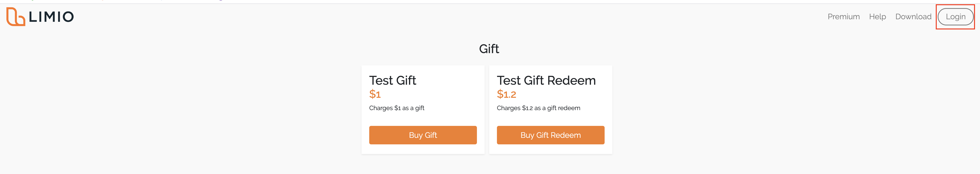
Task: Click the $1 price label
Action: (375, 94)
